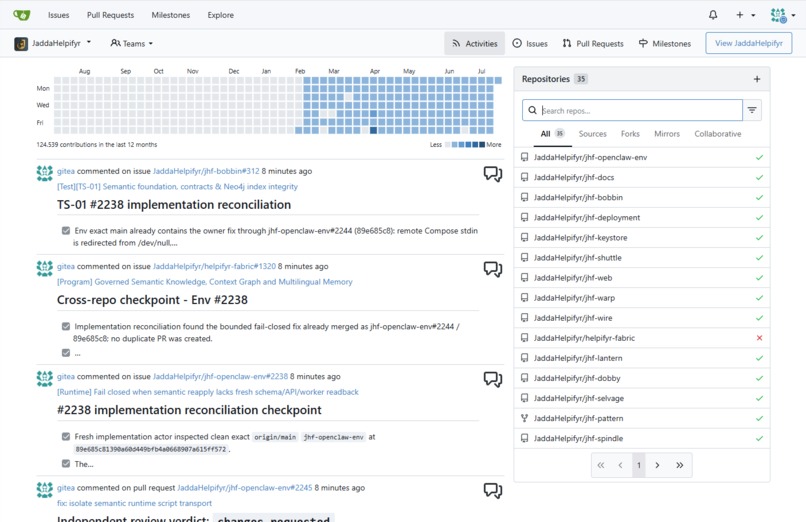Image resolution: width=806 pixels, height=522 pixels.
Task: Click the repo icon beside jhf-web
Action: 524,278
